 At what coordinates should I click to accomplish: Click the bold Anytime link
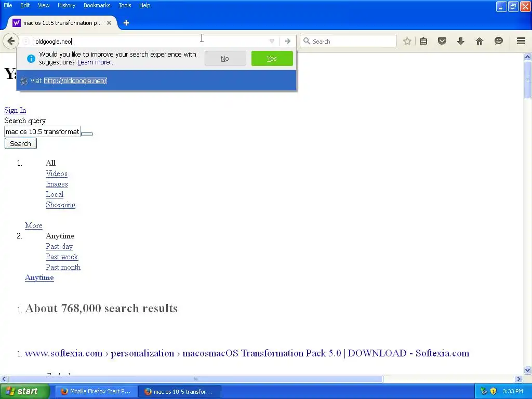[39, 277]
